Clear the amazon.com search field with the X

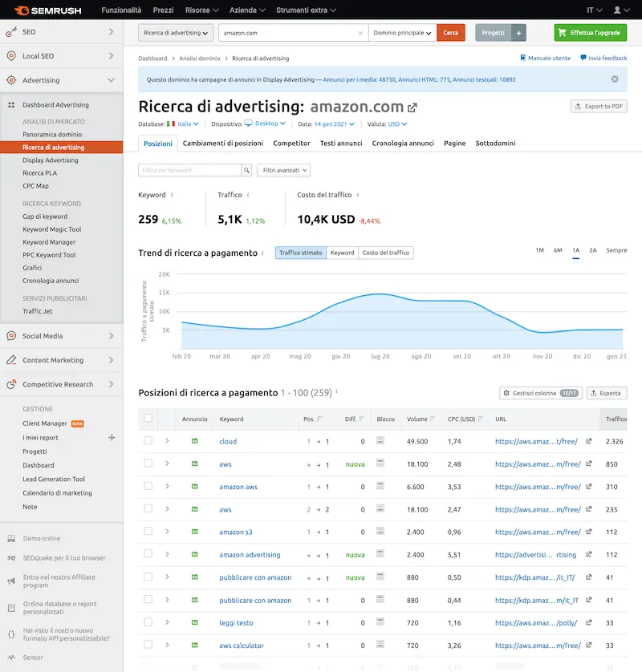point(360,33)
